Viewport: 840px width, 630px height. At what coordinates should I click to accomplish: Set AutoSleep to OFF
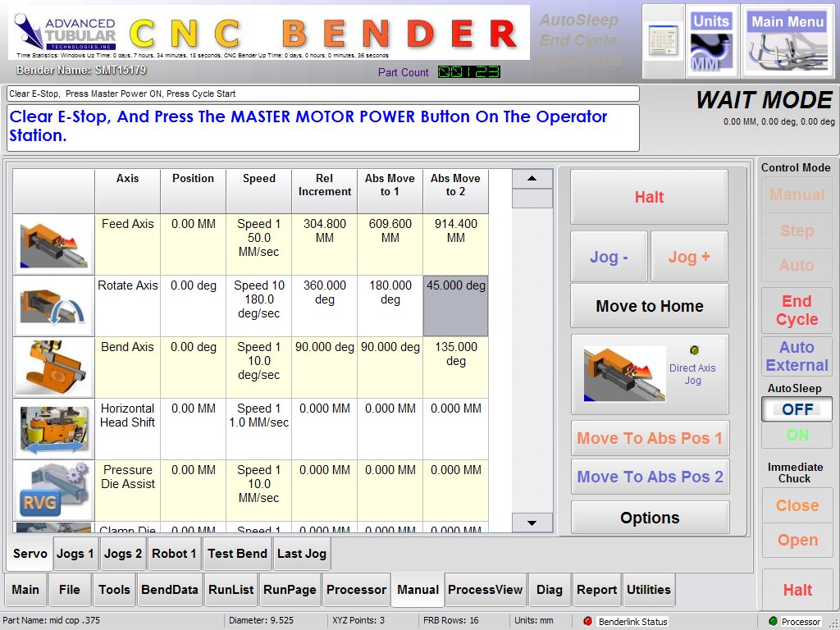(797, 409)
